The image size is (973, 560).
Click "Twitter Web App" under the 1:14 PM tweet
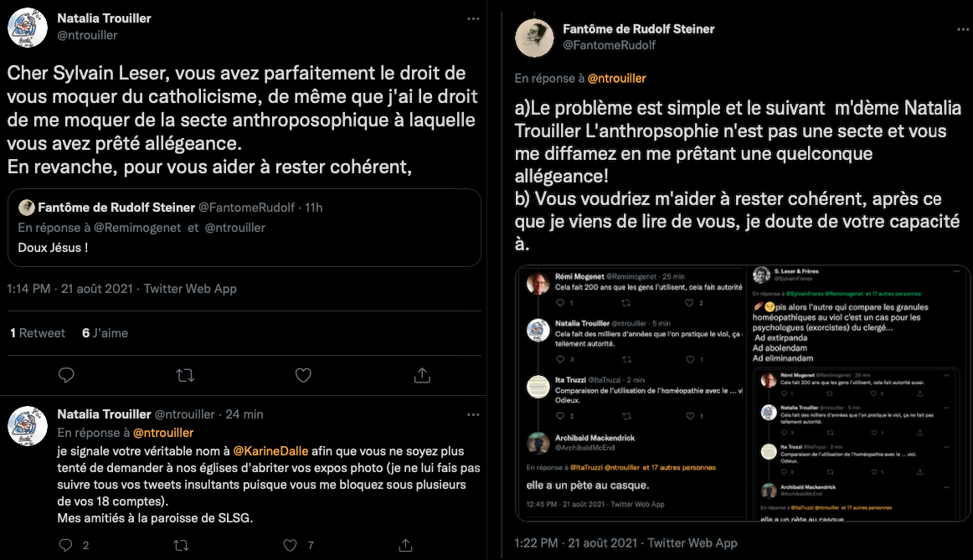click(x=190, y=289)
